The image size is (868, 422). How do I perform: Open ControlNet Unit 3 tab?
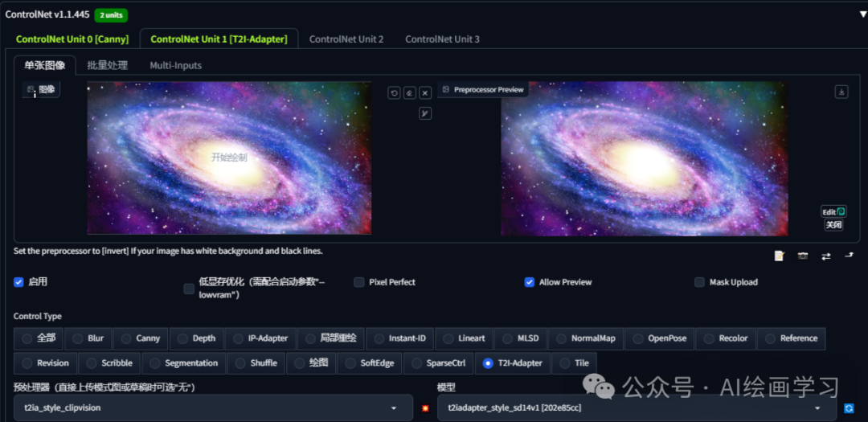tap(442, 39)
